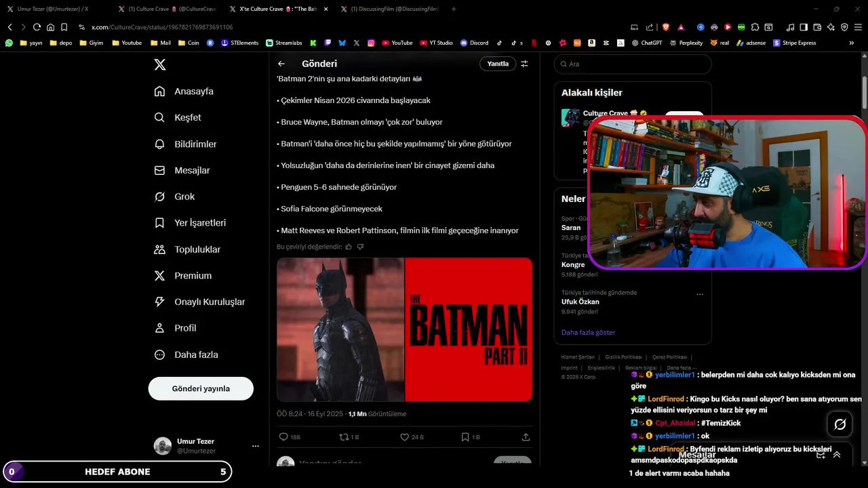Open Streamlabs bookmark

click(x=284, y=43)
